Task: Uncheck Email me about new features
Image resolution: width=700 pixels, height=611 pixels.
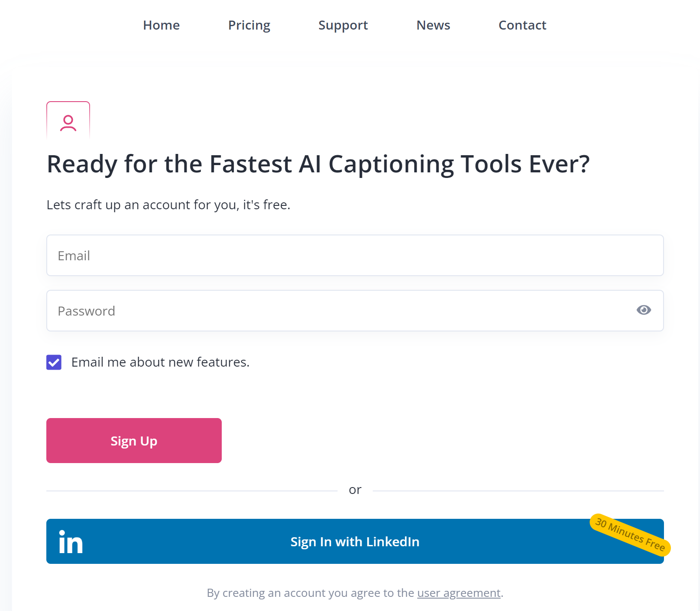Action: pyautogui.click(x=54, y=362)
